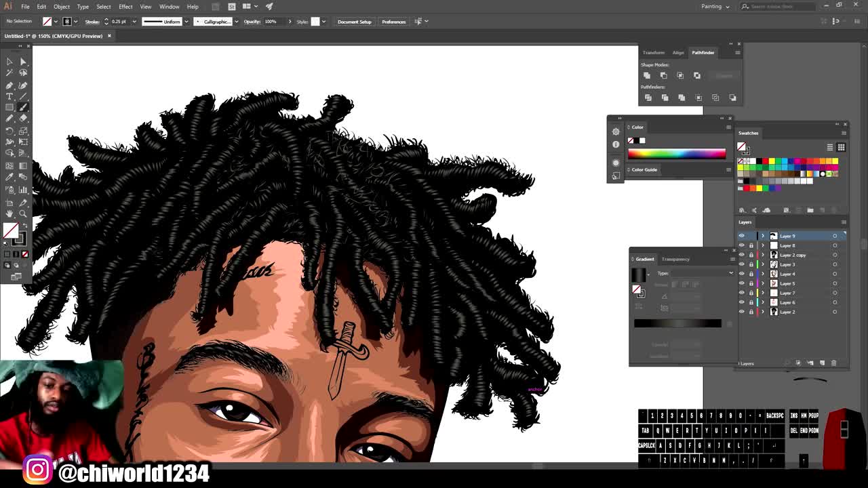Toggle visibility of Layer 2 copy
Viewport: 868px width, 488px height.
tap(741, 255)
